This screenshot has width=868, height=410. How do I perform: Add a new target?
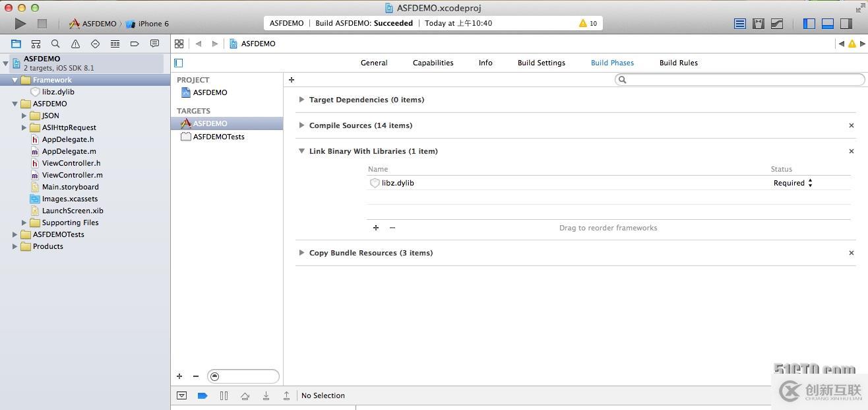pyautogui.click(x=179, y=376)
